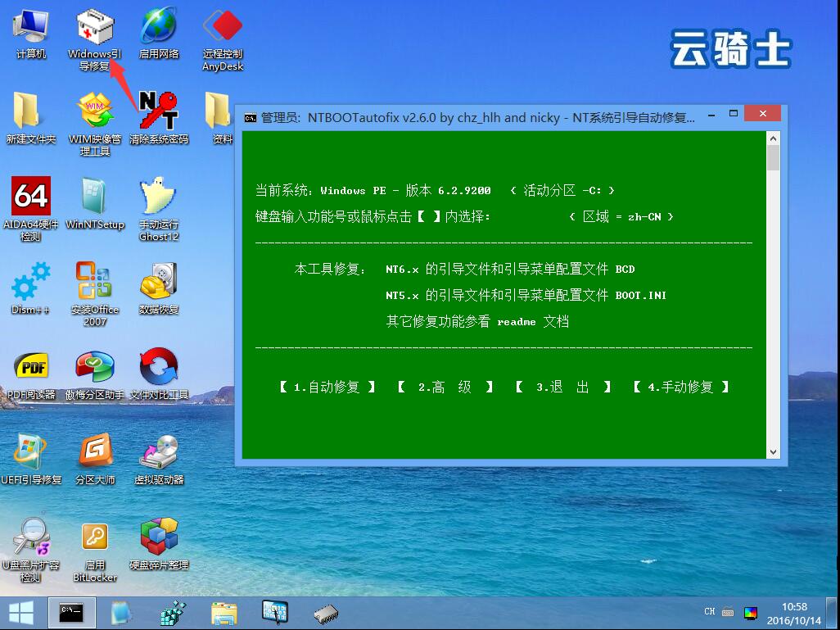Open the registry editor from the taskbar
This screenshot has height=630, width=840.
[171, 613]
